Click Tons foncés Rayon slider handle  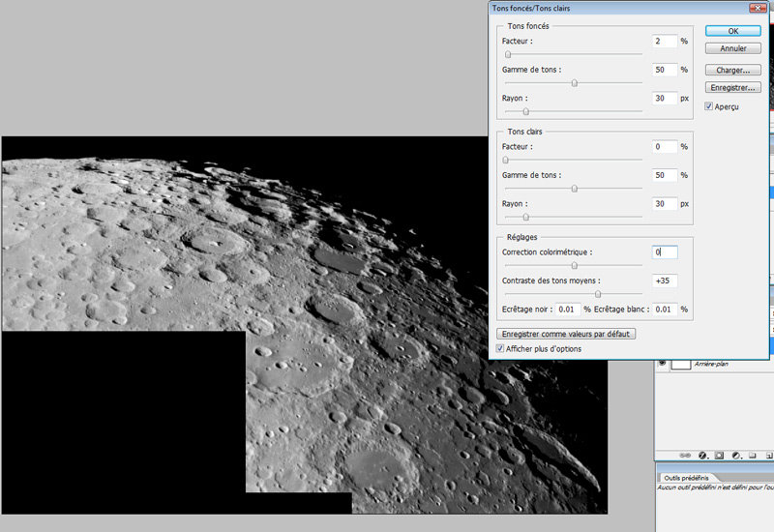(526, 111)
